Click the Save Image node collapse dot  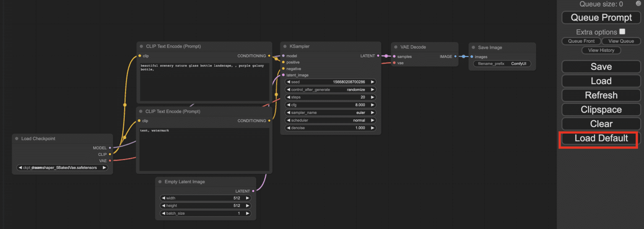473,47
